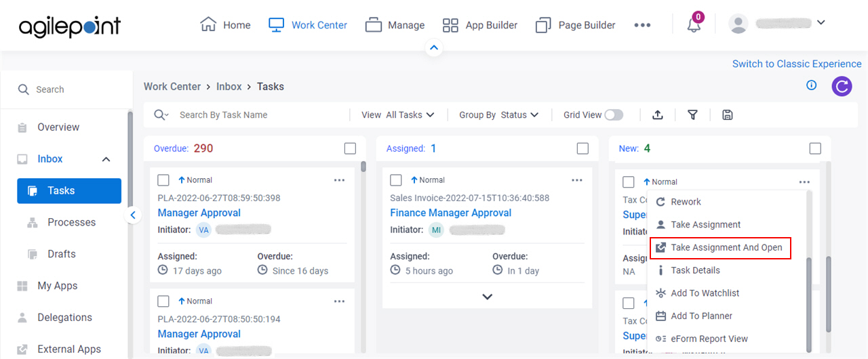Click the purple refresh button
868x359 pixels.
tap(842, 86)
